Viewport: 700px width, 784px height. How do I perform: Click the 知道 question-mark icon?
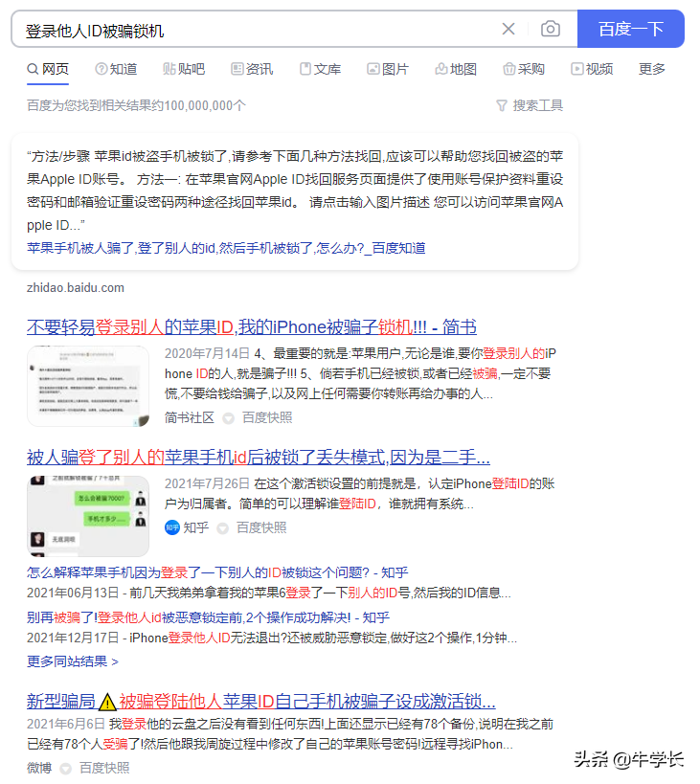pos(101,69)
